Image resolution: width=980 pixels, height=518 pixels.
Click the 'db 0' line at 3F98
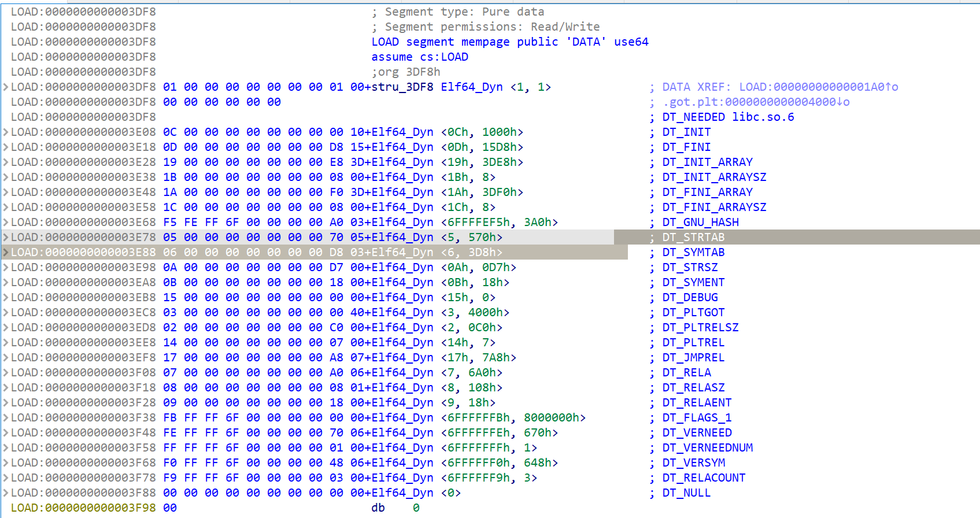click(x=395, y=508)
